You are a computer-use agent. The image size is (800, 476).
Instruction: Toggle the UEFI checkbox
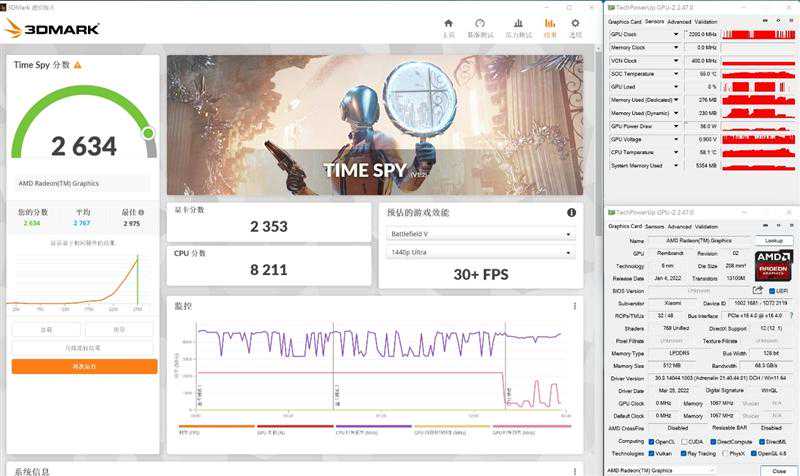pyautogui.click(x=771, y=291)
